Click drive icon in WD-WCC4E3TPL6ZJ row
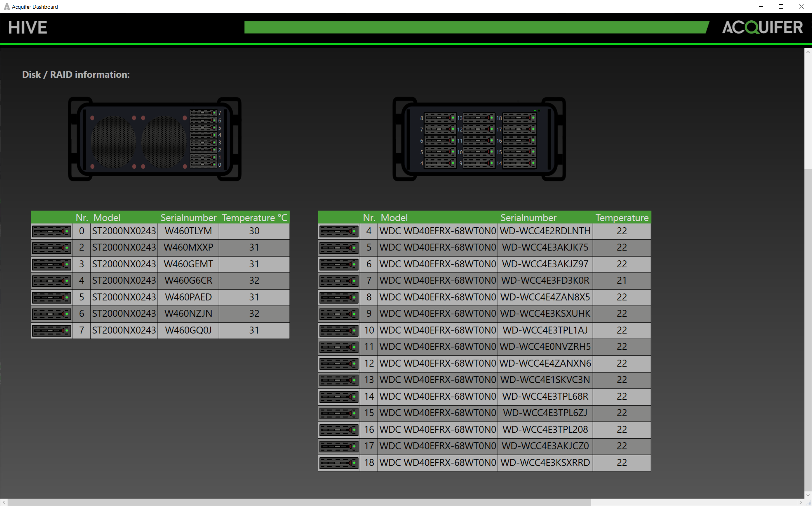Image resolution: width=812 pixels, height=506 pixels. point(339,413)
